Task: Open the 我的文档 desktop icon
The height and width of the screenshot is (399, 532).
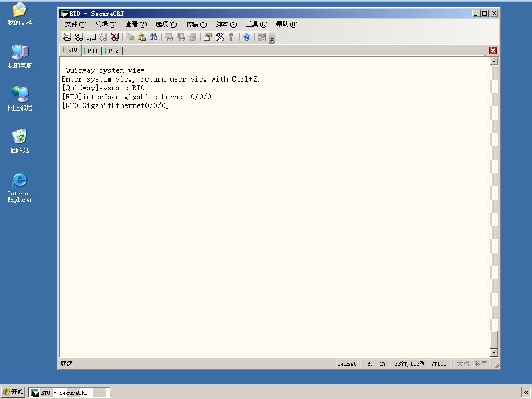Action: click(20, 14)
